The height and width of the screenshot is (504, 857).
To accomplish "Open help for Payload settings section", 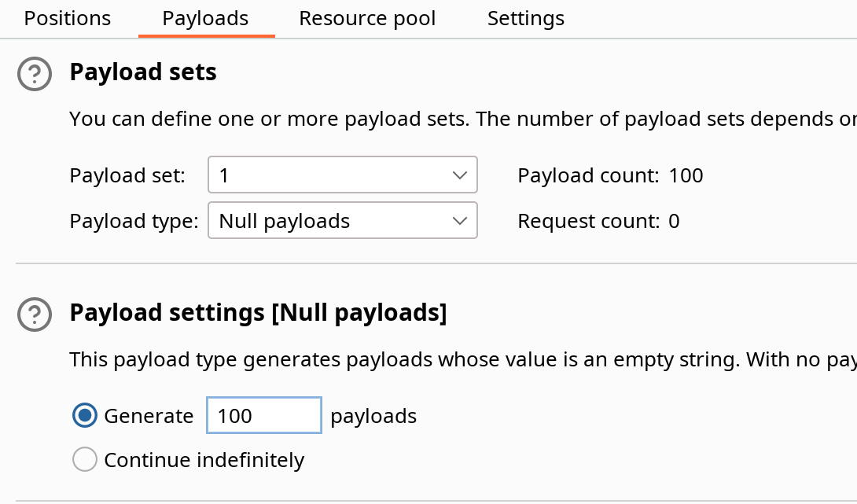I will click(35, 315).
